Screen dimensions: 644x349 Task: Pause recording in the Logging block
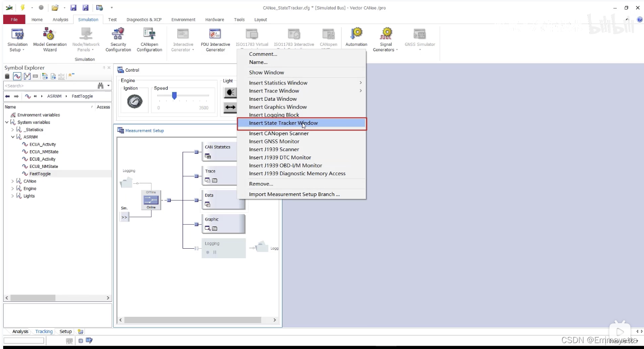tap(214, 252)
